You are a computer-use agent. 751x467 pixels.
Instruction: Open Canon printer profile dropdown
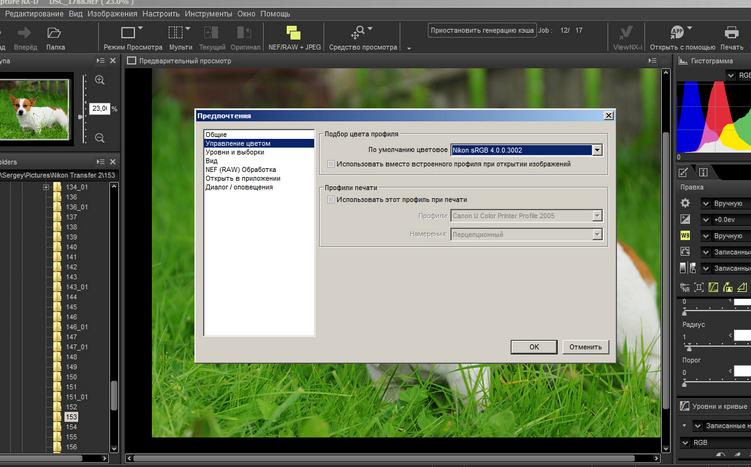[597, 216]
